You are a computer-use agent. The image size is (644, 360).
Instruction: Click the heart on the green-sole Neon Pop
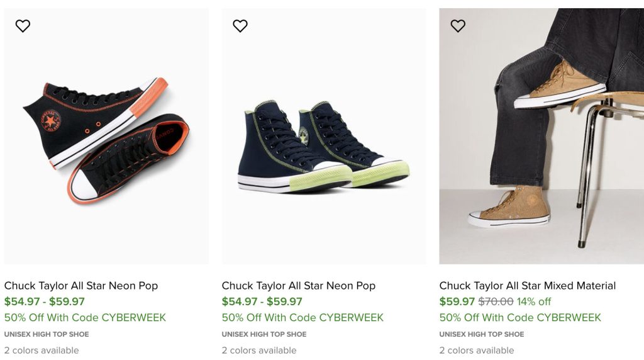coord(240,26)
